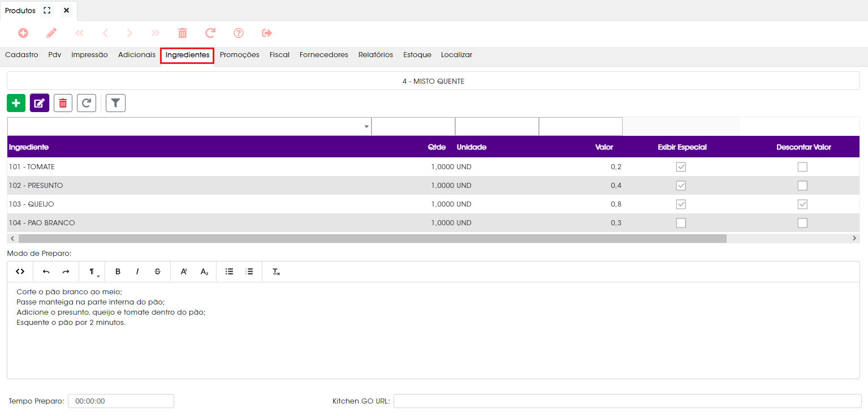
Task: Sort by Qtde column header
Action: pyautogui.click(x=437, y=147)
